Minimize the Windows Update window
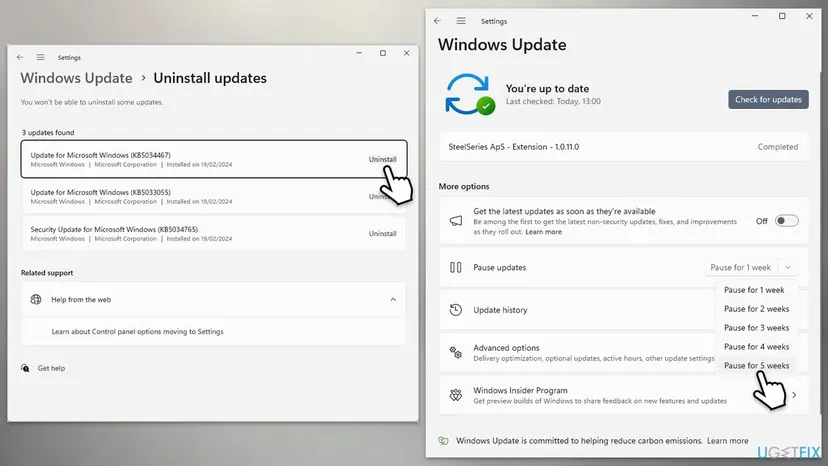828x466 pixels. click(x=755, y=16)
